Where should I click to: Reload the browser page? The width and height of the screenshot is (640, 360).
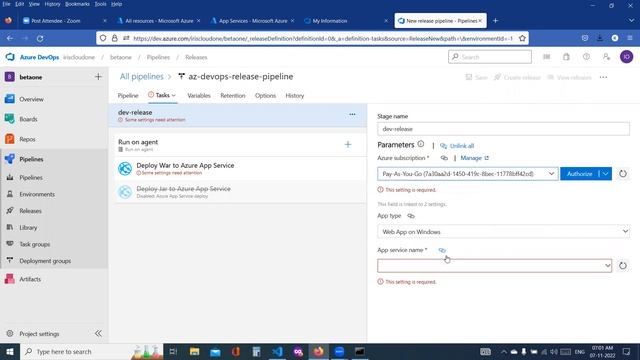tap(40, 38)
